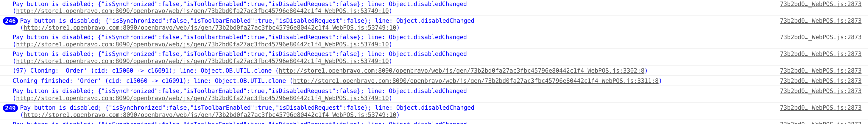
Task: Click the source link of the entry just above Cloning
Action: 820,54
